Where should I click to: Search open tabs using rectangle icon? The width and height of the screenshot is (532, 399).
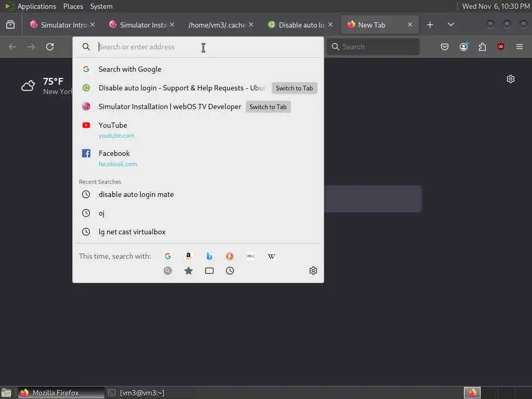point(209,271)
